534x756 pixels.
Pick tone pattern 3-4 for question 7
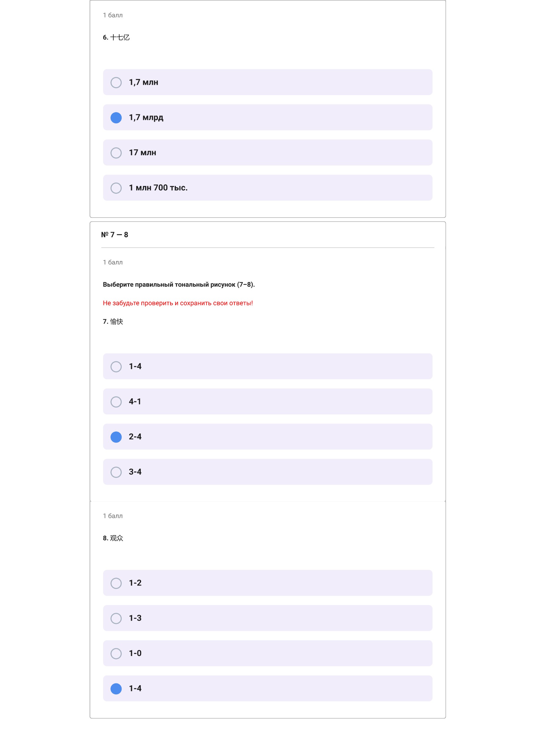(x=116, y=472)
